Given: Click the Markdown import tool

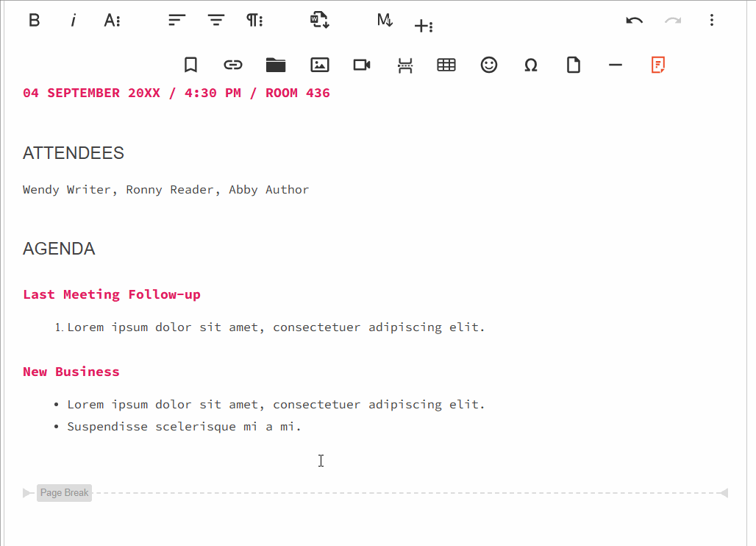Looking at the screenshot, I should (385, 21).
